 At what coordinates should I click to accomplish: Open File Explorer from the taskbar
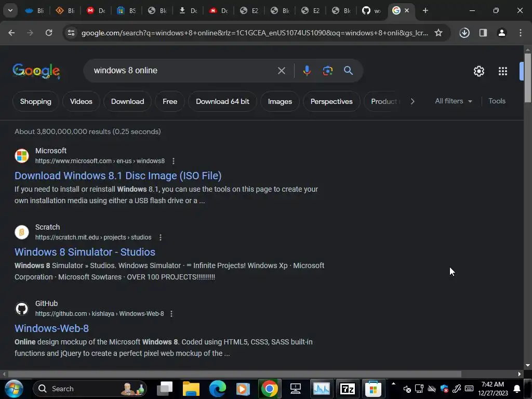pos(191,389)
